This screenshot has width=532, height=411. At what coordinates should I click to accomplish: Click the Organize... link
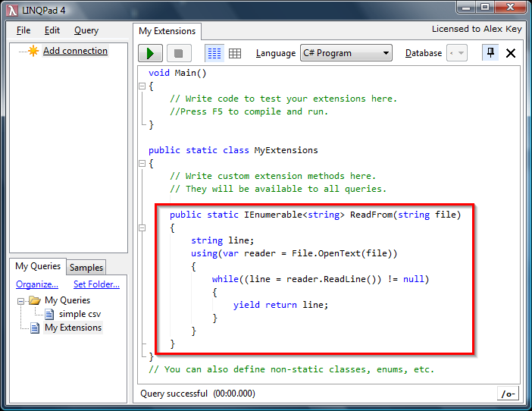pos(37,284)
